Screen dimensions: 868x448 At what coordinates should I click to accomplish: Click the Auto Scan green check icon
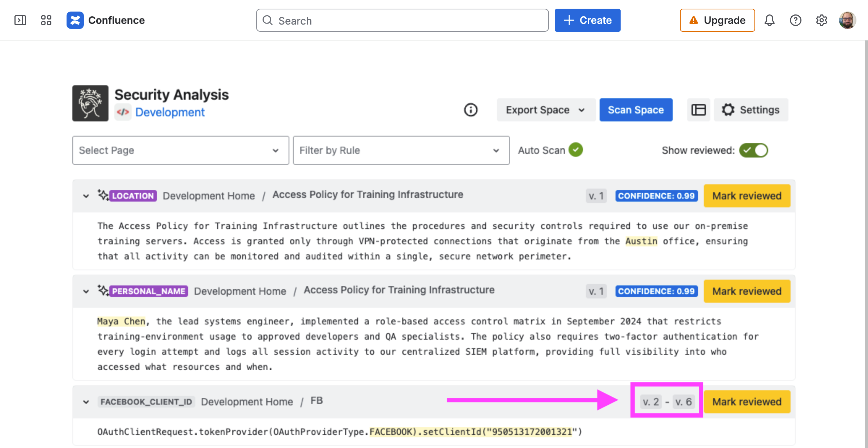576,150
